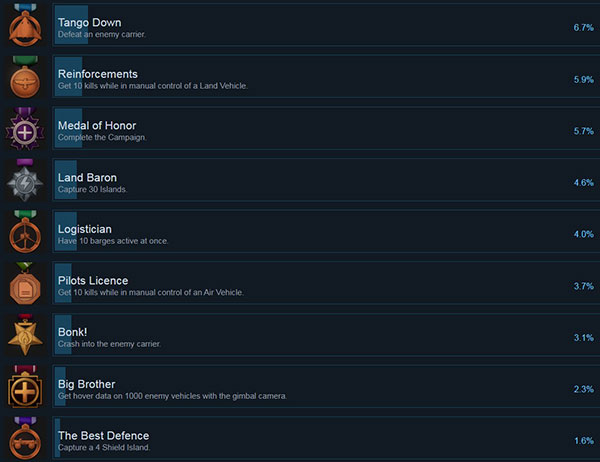Select the Pilots Licence octagon medal icon
The image size is (600, 462).
coord(25,284)
